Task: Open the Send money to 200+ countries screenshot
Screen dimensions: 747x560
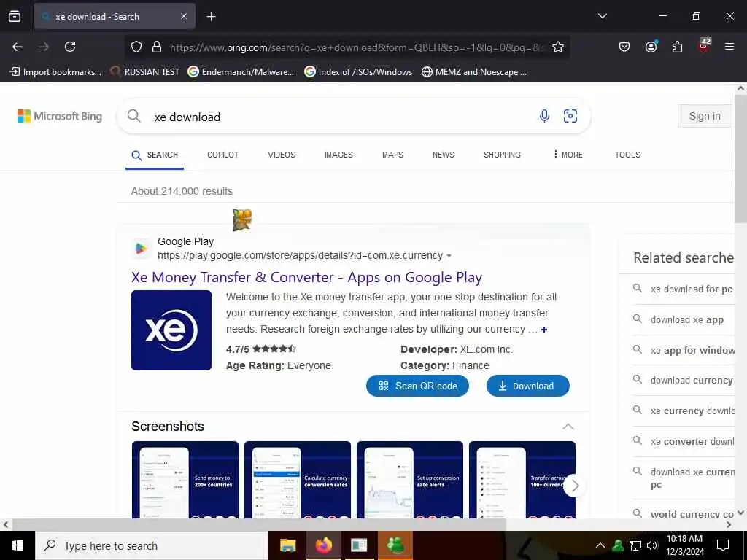Action: (x=185, y=480)
